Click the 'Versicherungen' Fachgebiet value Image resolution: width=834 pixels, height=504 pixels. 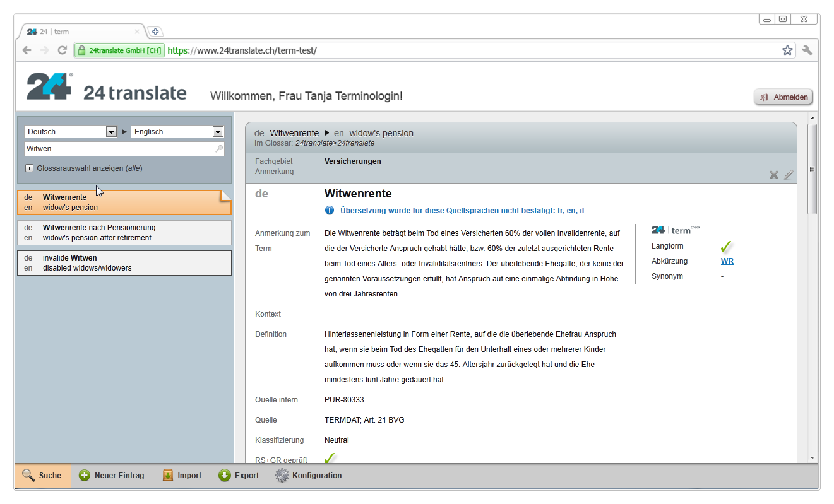[353, 161]
